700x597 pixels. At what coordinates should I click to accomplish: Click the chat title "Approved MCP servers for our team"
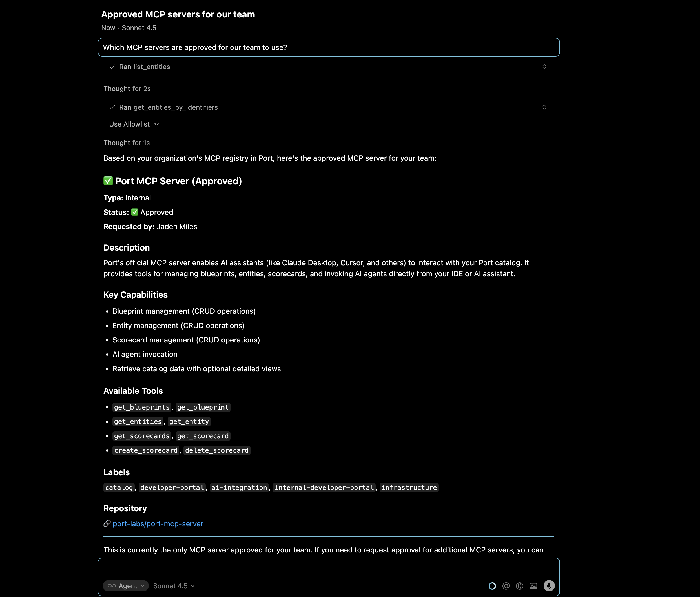click(178, 15)
